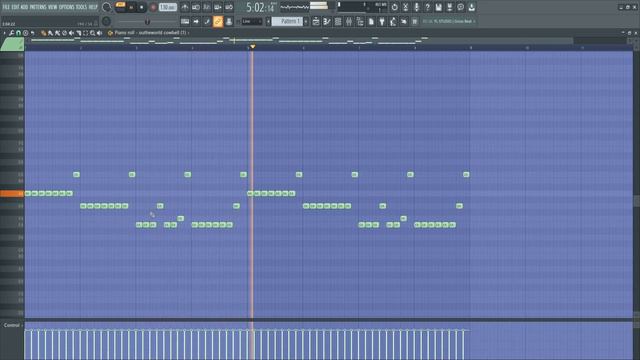Open the Line snap dropdown
Image resolution: width=640 pixels, height=360 pixels.
pyautogui.click(x=252, y=21)
